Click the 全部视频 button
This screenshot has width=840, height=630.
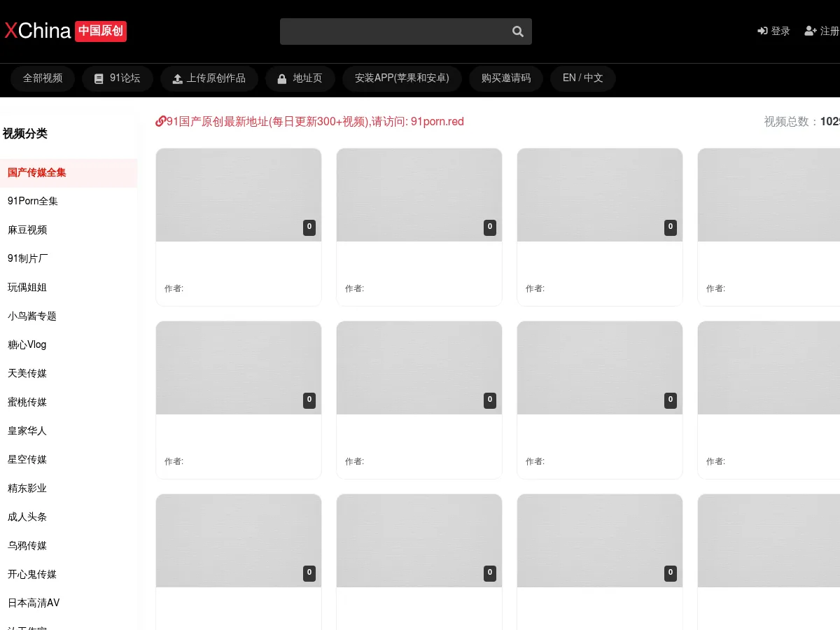point(43,78)
